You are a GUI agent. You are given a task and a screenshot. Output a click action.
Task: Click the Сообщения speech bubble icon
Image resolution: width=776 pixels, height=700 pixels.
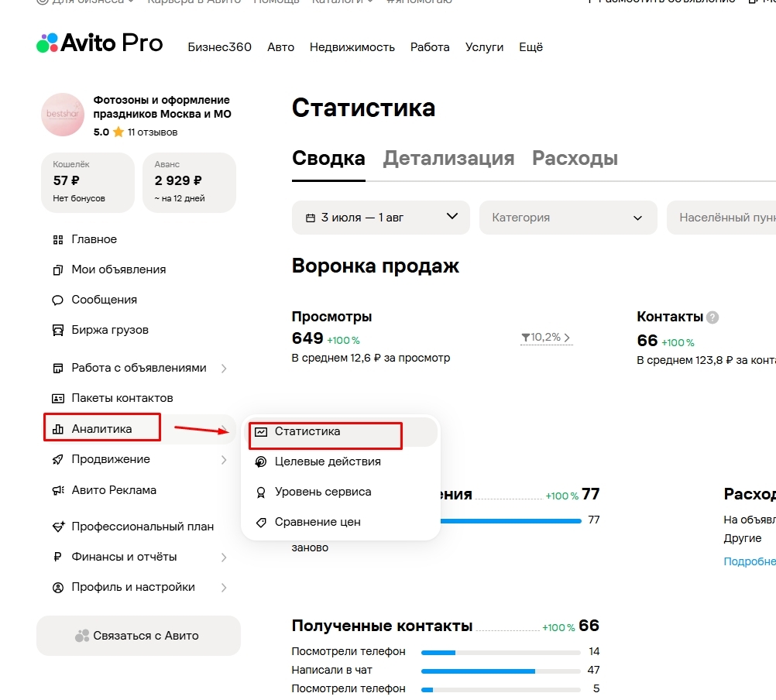click(x=58, y=300)
